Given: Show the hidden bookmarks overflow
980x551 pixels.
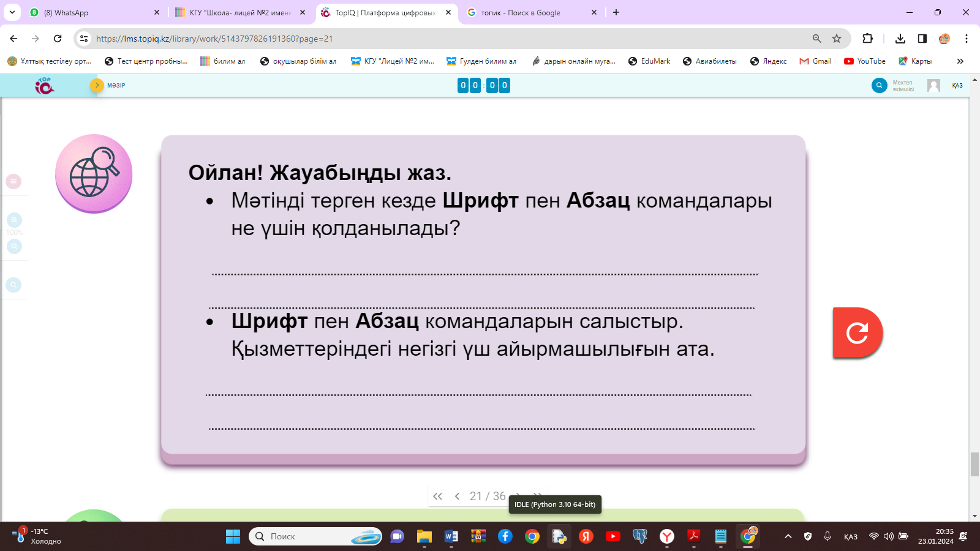Looking at the screenshot, I should 960,61.
